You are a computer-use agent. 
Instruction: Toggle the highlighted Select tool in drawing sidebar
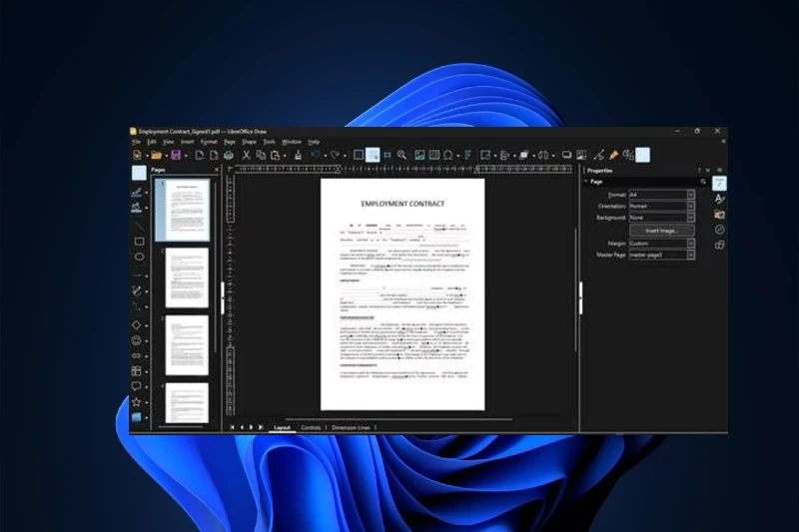(139, 173)
